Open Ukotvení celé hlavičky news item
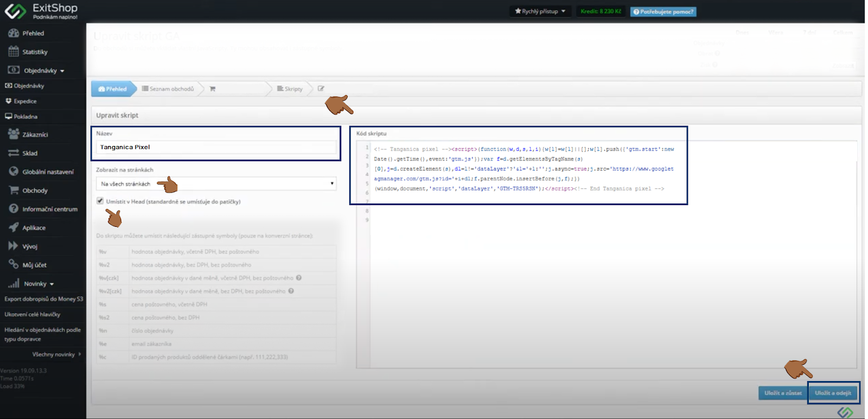Viewport: 868px width, 419px height. (33, 314)
